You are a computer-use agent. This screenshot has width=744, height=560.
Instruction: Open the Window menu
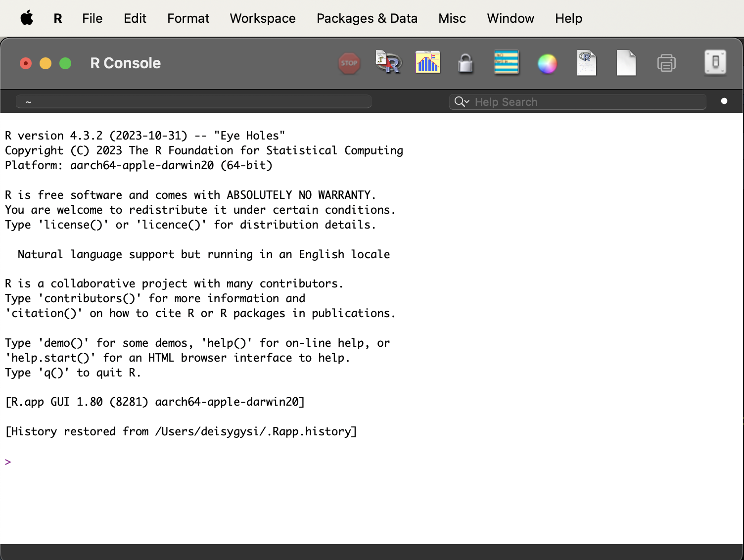pos(511,18)
